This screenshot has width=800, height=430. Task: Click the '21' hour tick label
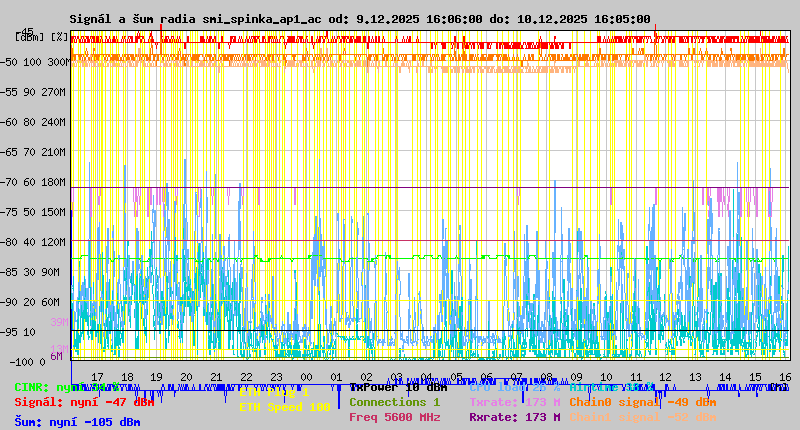point(216,377)
